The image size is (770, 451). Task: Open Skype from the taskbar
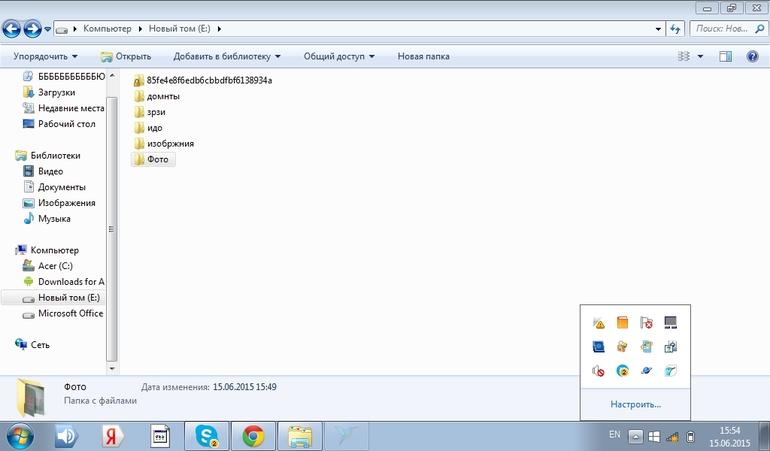coord(208,436)
